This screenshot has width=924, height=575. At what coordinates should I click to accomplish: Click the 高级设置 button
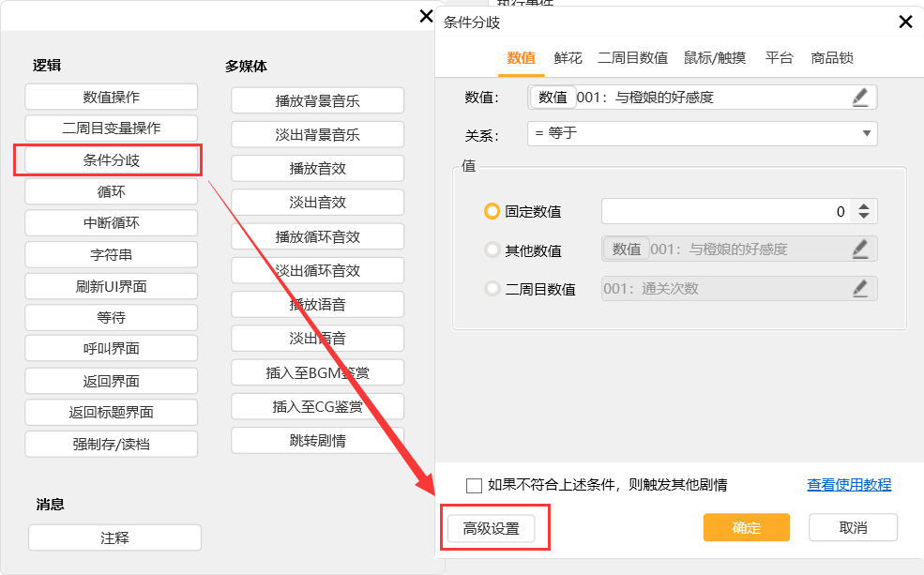click(491, 528)
